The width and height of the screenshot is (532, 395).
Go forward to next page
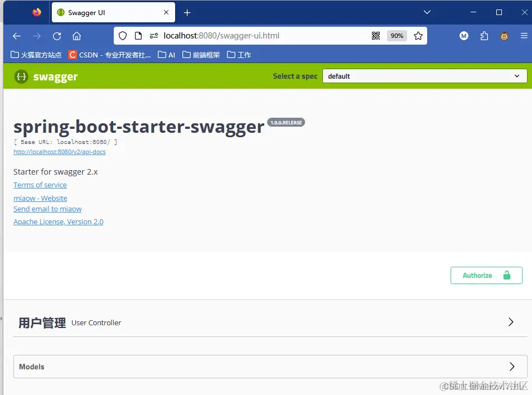coord(37,36)
